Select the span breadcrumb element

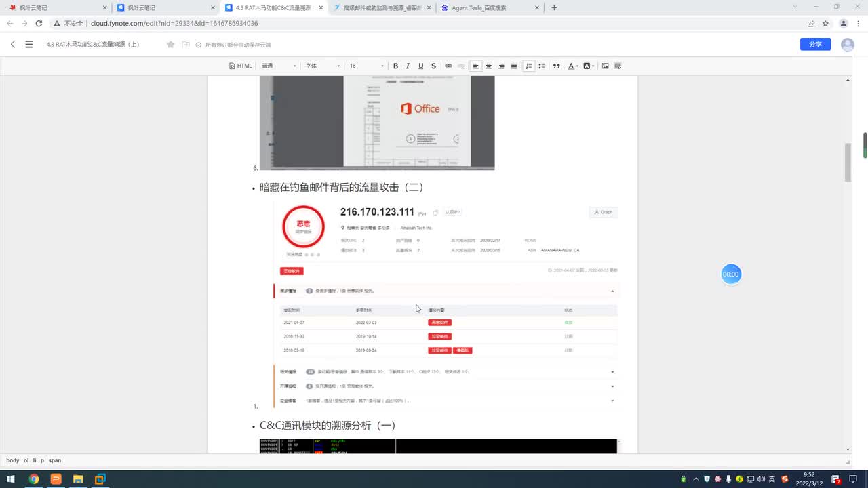pos(54,460)
